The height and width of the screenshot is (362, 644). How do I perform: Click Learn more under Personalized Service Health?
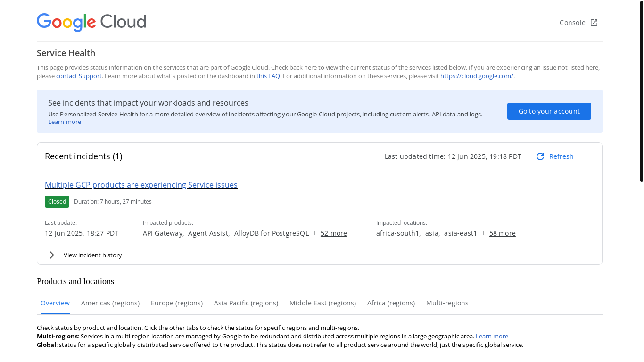pyautogui.click(x=65, y=122)
